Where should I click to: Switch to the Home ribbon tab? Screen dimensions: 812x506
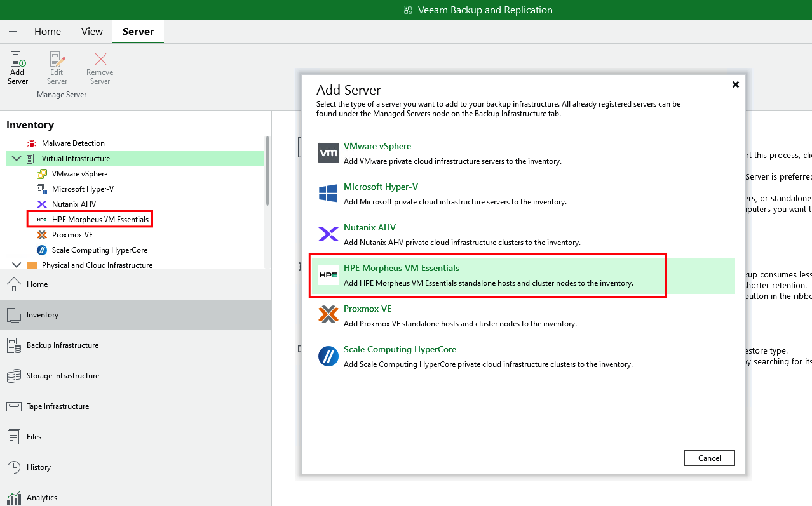(48, 32)
